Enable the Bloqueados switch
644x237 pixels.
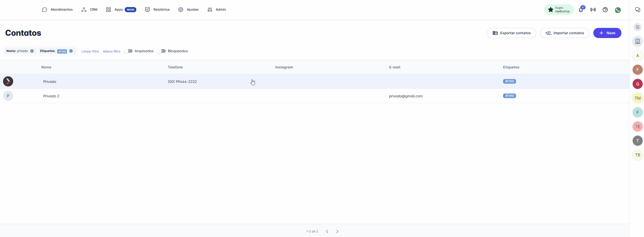pos(161,51)
